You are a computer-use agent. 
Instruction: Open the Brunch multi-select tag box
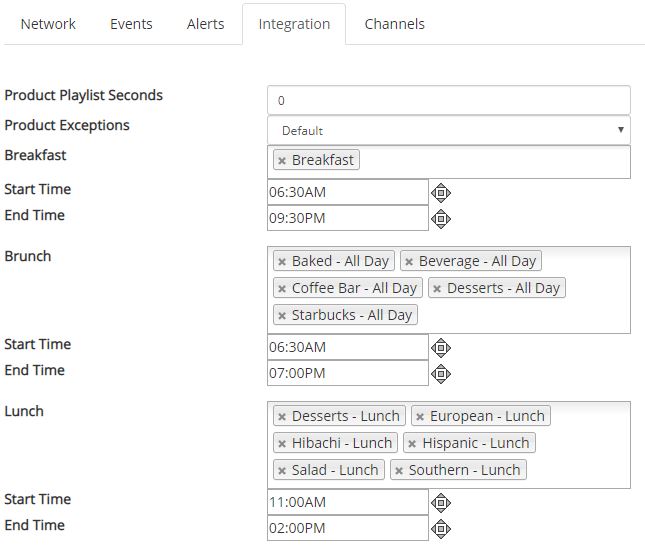[449, 290]
